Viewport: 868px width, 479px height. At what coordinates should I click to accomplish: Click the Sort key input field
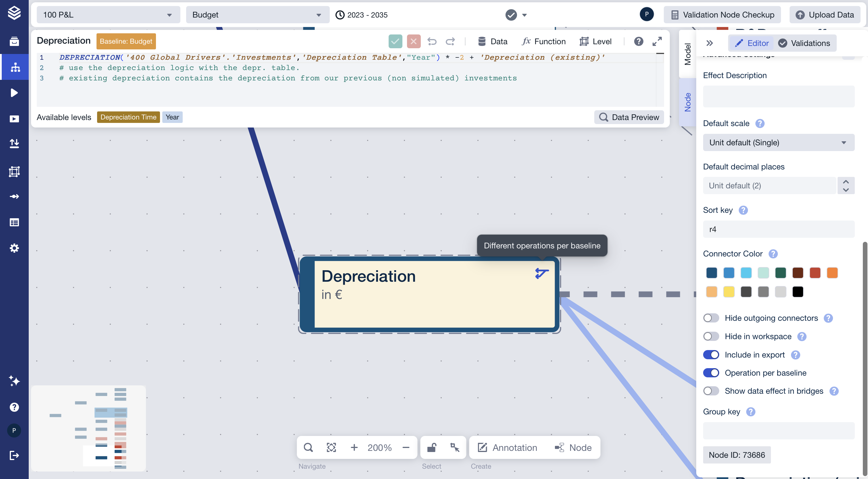(x=778, y=229)
